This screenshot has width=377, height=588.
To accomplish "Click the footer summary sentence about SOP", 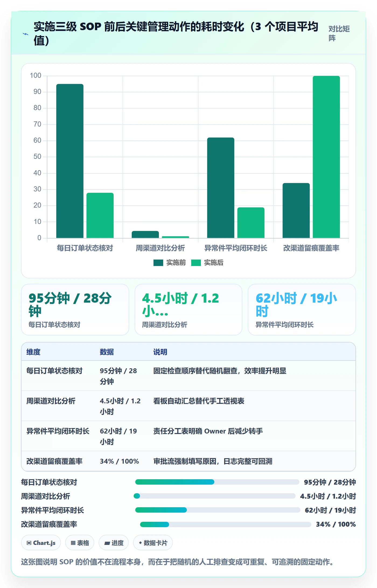I will coord(178,562).
